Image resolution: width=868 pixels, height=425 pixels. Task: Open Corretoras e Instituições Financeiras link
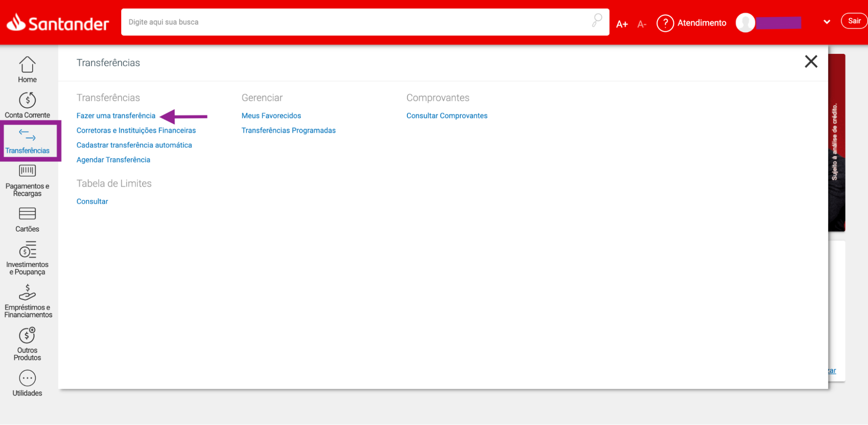[x=136, y=130]
